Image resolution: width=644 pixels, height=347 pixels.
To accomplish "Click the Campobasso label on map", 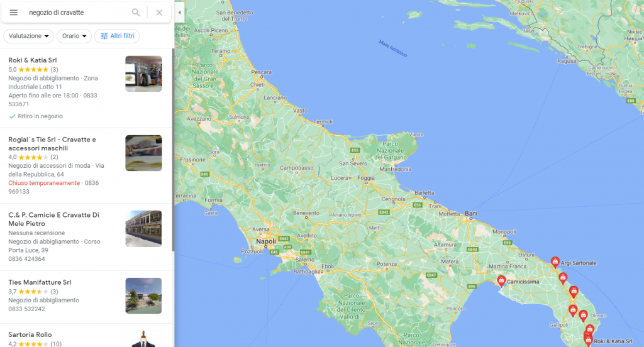I will tap(297, 168).
